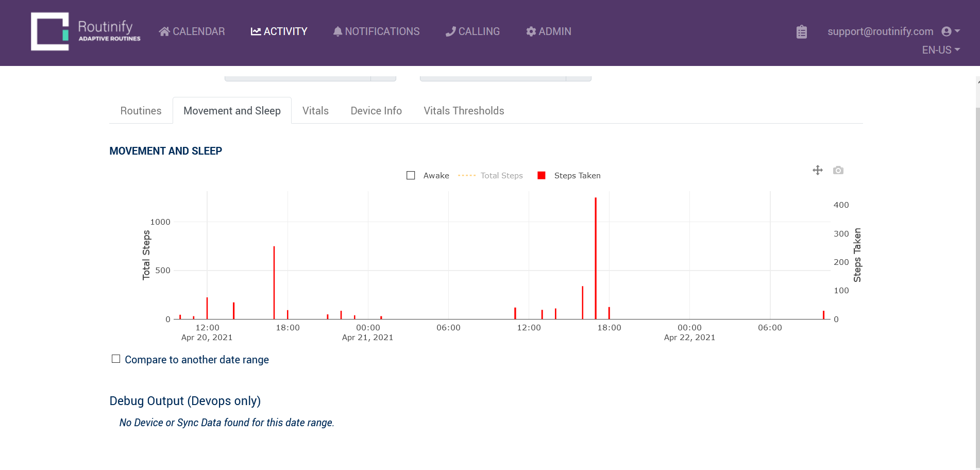
Task: Click the Apr 22, 2021 axis label
Action: point(689,338)
